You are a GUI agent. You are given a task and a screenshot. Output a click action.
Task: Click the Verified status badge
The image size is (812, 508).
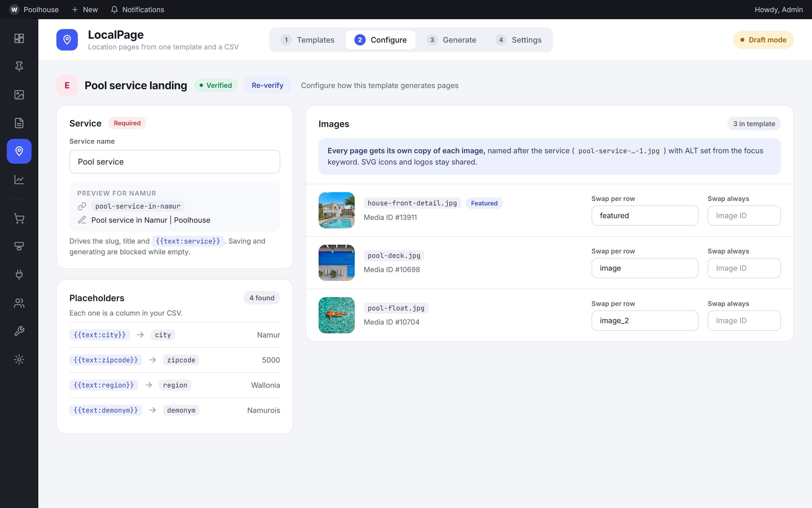pyautogui.click(x=216, y=85)
